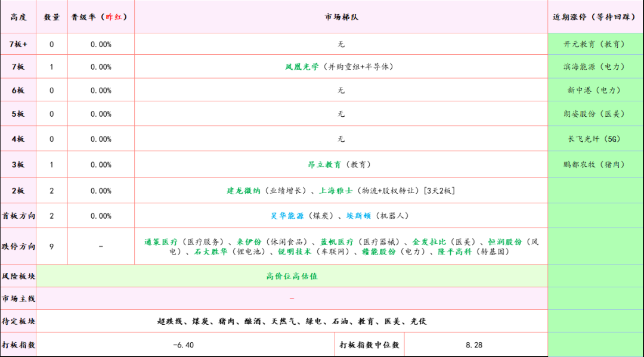Image resolution: width=644 pixels, height=357 pixels.
Task: Select the 0.00% rate in 3板 row
Action: tap(101, 164)
